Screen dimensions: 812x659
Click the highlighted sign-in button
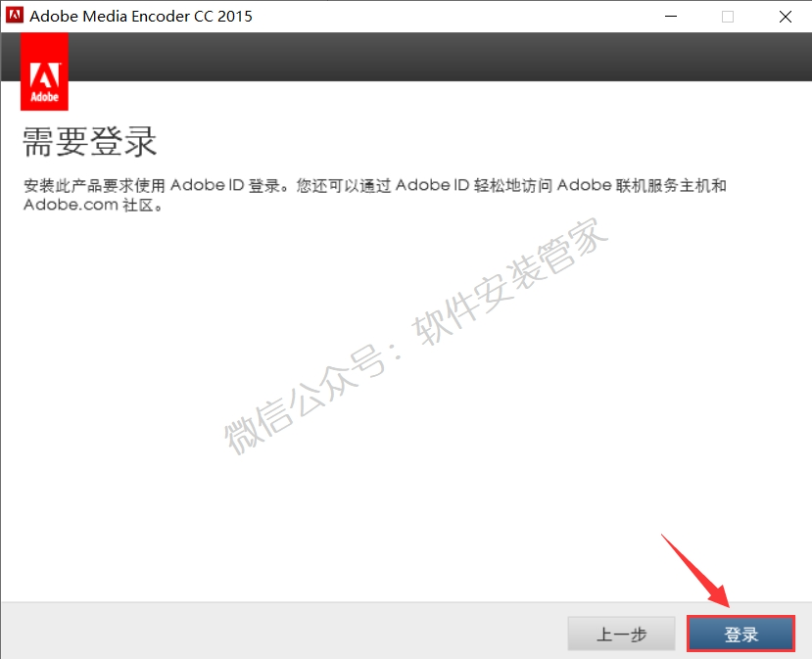point(740,634)
